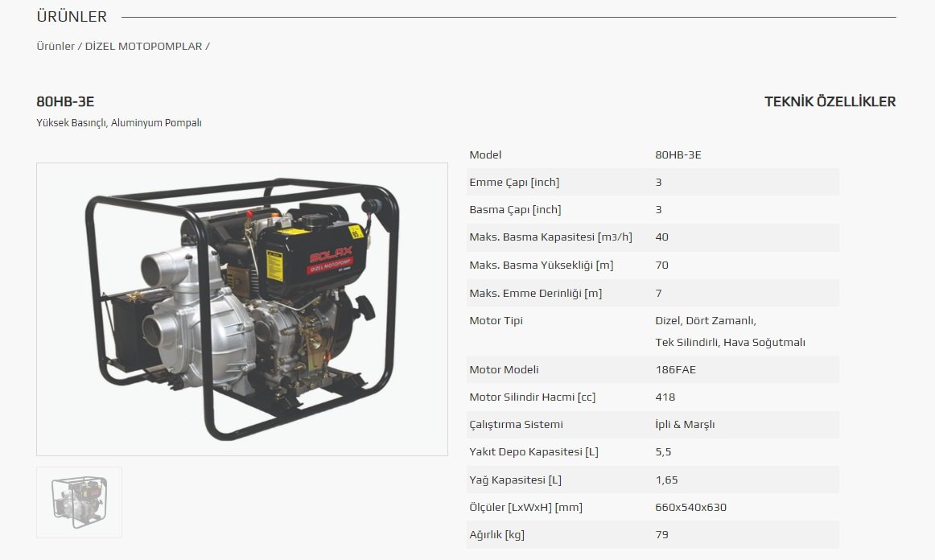Click the 'Maks. Basma Kapasitesi [m3/h]' label
The width and height of the screenshot is (935, 560).
coord(551,237)
